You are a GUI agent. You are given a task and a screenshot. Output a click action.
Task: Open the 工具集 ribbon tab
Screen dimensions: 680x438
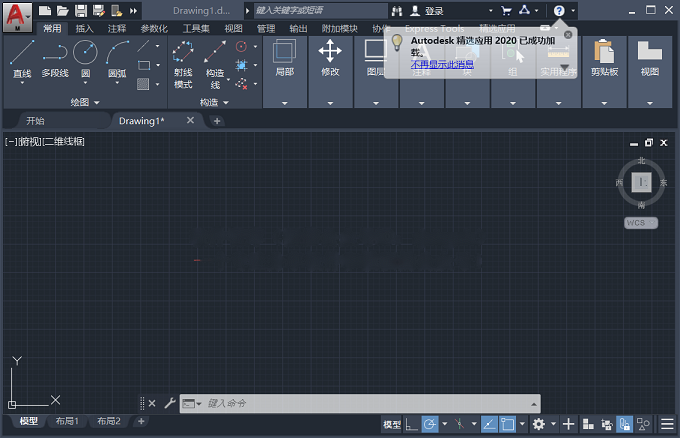pos(196,29)
